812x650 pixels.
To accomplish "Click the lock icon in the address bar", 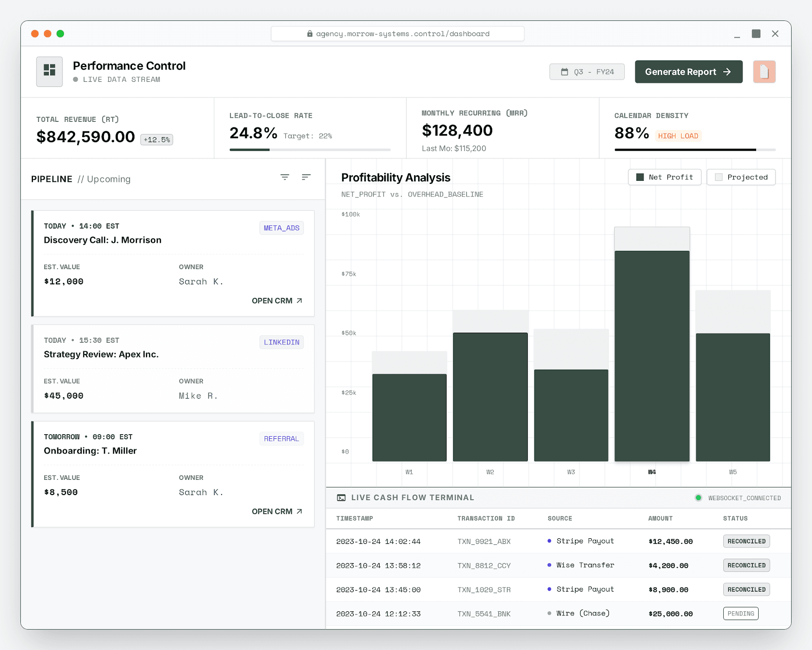I will pyautogui.click(x=309, y=33).
